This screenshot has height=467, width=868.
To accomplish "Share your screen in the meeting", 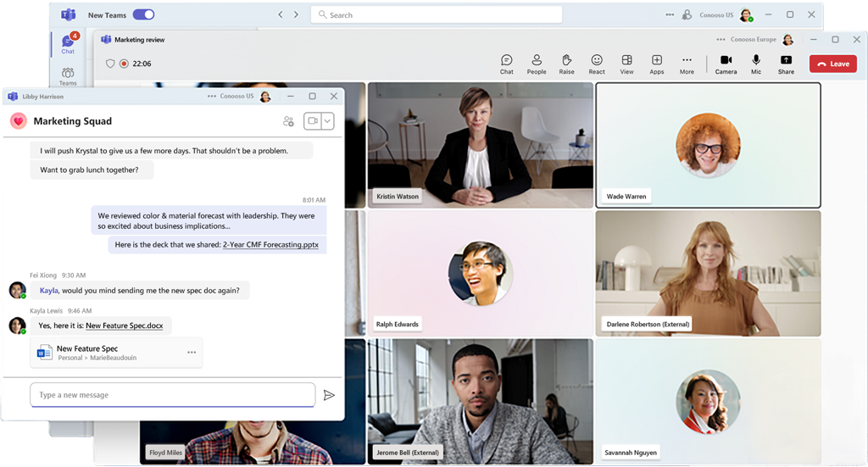I will pyautogui.click(x=786, y=64).
